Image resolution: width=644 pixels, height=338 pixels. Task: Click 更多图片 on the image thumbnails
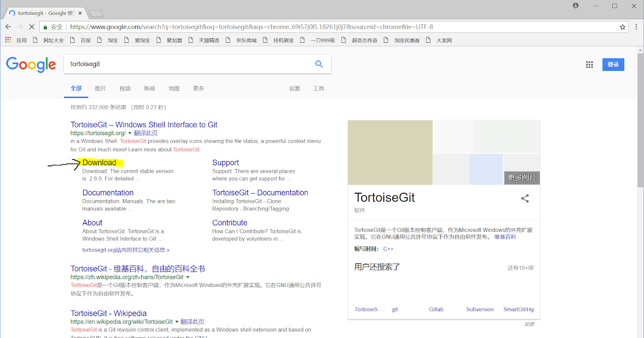click(x=522, y=178)
